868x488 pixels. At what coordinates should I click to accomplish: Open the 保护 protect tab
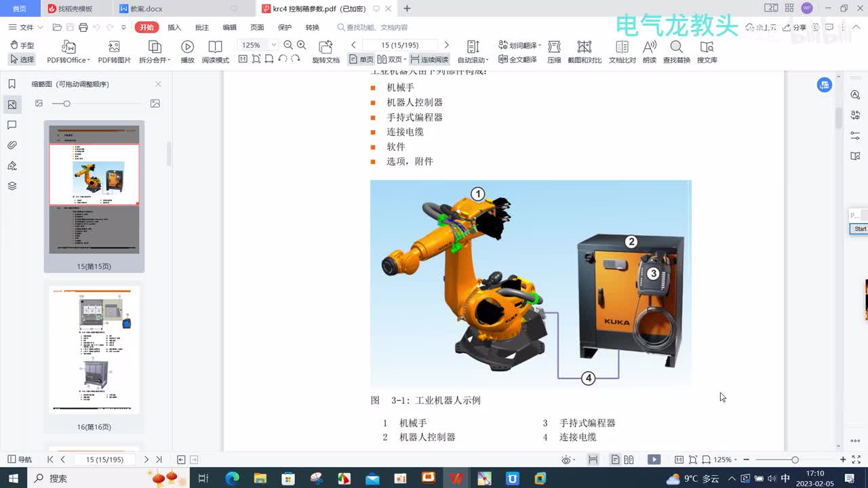coord(285,27)
